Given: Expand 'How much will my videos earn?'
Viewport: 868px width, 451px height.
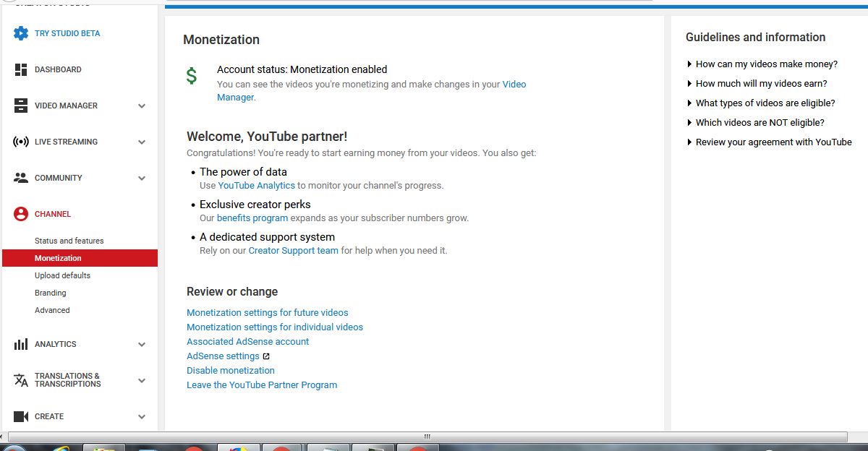Looking at the screenshot, I should click(757, 84).
